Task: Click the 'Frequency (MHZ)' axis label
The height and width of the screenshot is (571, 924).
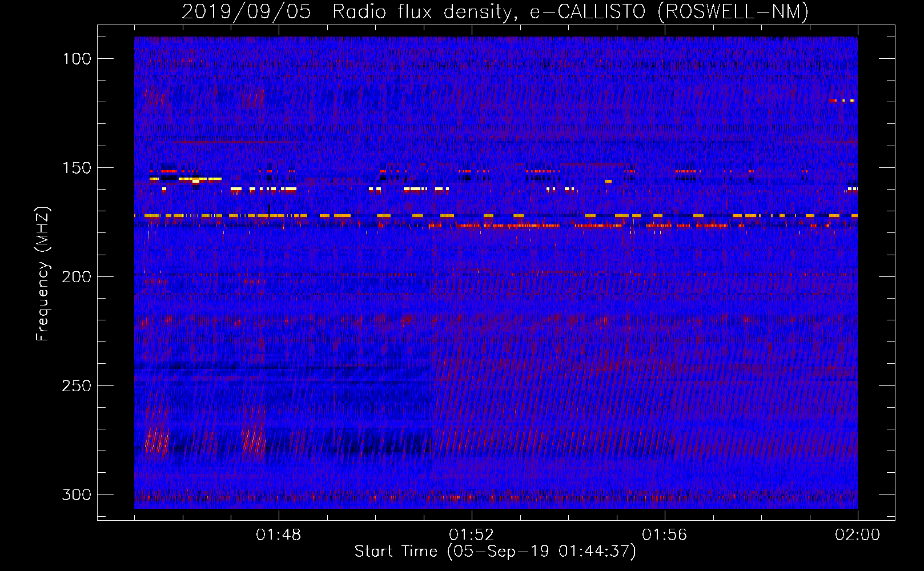Action: 43,274
